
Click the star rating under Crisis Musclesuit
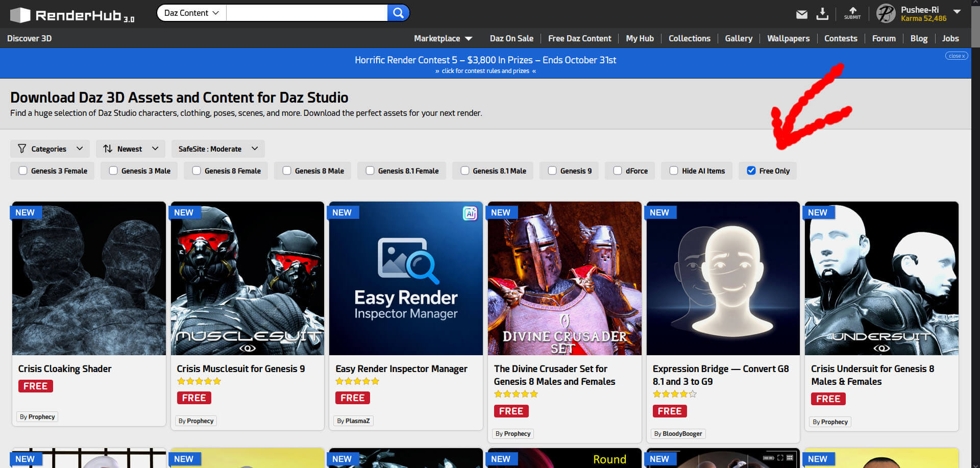point(199,381)
